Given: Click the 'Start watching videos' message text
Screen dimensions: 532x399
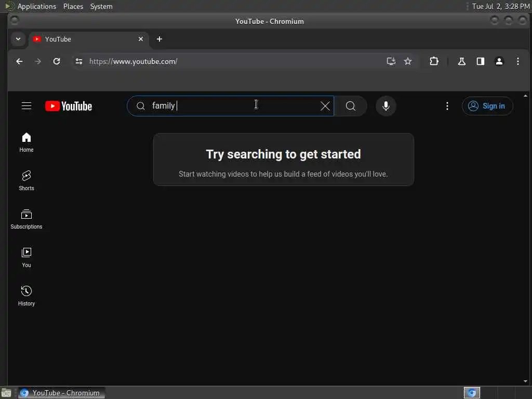Looking at the screenshot, I should (283, 174).
